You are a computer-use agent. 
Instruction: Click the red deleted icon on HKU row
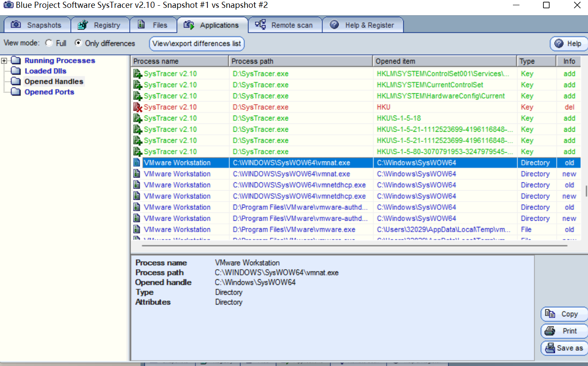click(138, 107)
